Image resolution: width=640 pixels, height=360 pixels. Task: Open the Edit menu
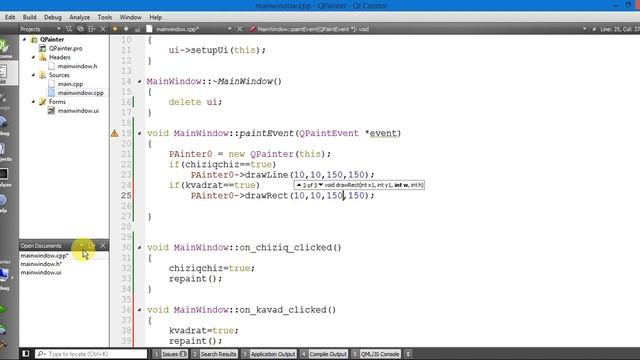coord(10,17)
